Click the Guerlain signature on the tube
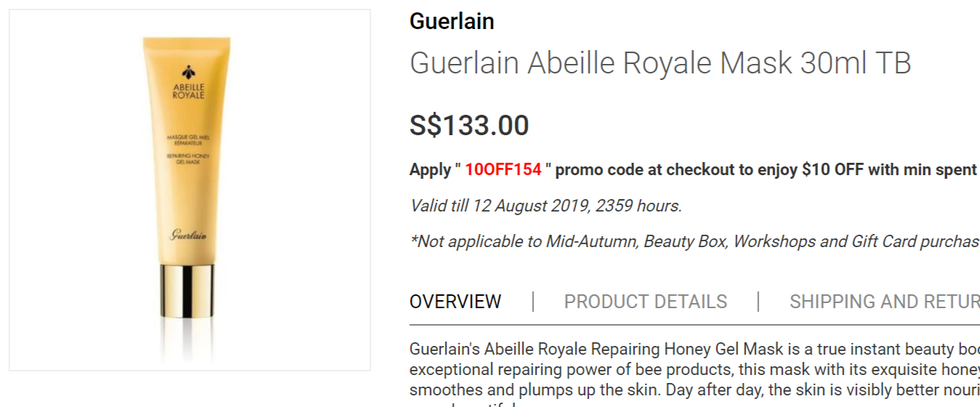The width and height of the screenshot is (980, 407). [188, 235]
